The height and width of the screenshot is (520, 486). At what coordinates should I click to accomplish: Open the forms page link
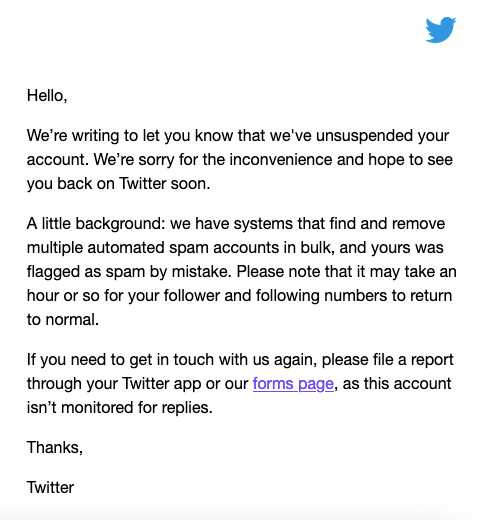pos(293,384)
